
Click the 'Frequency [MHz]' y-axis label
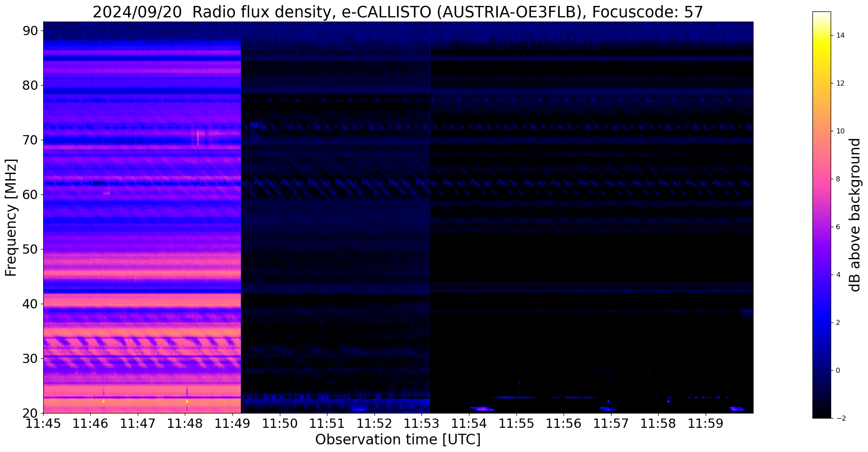click(11, 218)
